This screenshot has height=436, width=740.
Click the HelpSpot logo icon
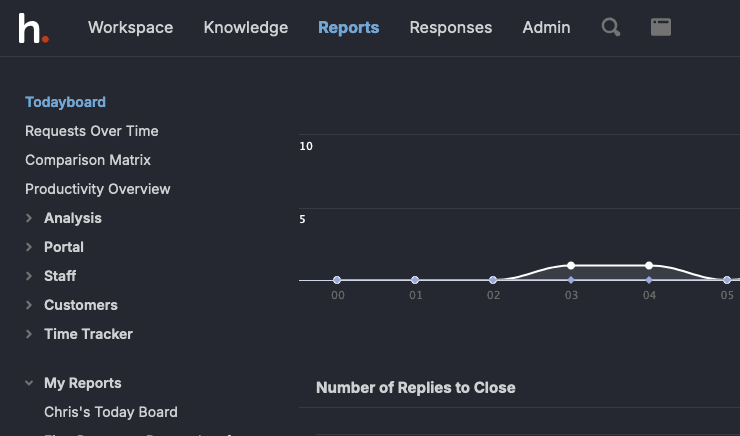[33, 28]
